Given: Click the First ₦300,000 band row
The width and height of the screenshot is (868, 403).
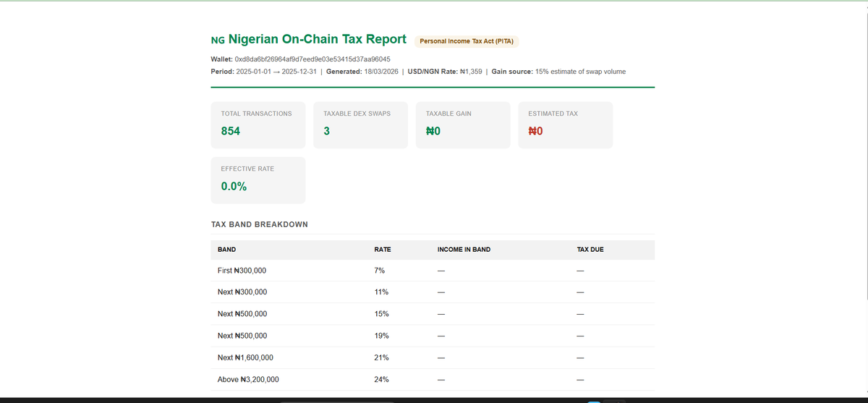Looking at the screenshot, I should (433, 271).
